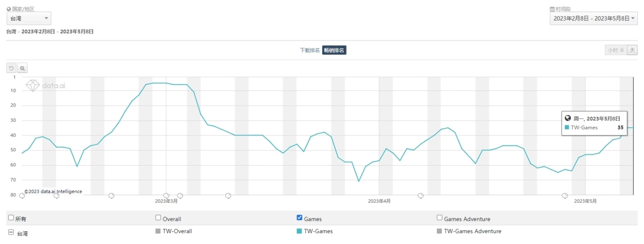Click the data.ai diamond logo watermark

coord(33,86)
